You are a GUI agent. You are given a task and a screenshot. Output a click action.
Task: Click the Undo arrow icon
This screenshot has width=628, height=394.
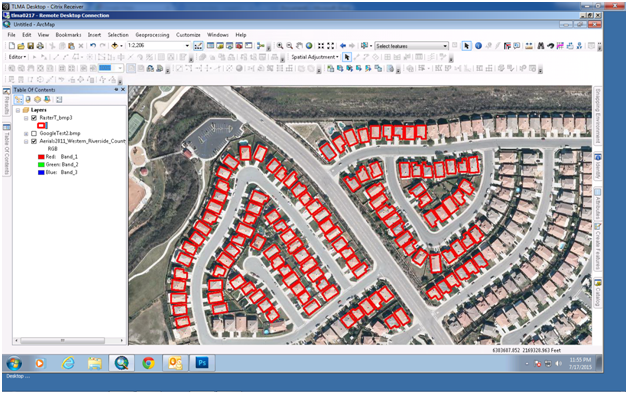tap(93, 46)
